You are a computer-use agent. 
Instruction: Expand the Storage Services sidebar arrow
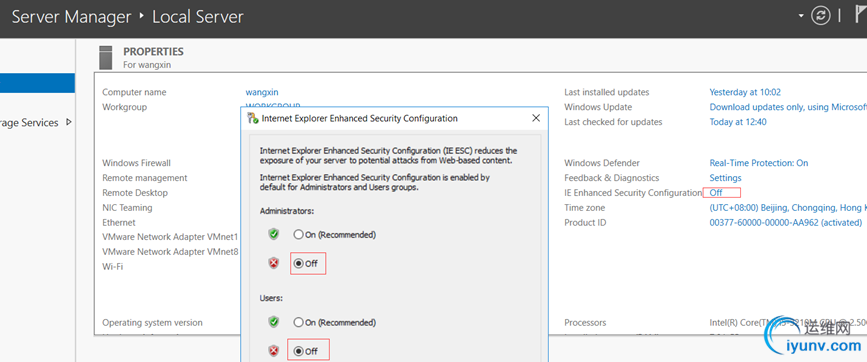click(x=69, y=122)
